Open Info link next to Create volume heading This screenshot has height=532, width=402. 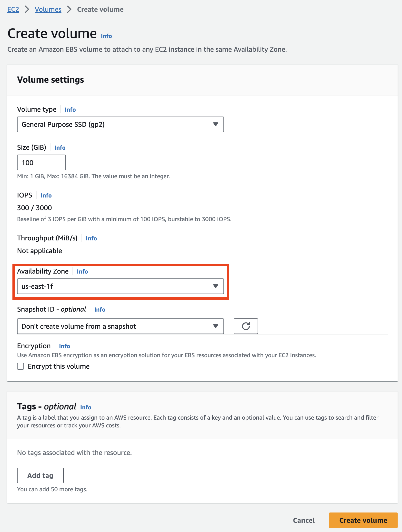click(106, 36)
